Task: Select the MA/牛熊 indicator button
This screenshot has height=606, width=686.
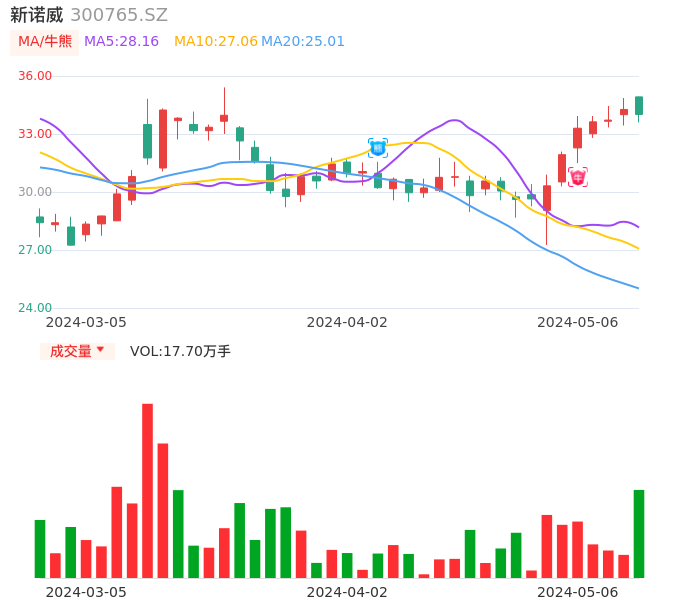Action: pyautogui.click(x=44, y=42)
